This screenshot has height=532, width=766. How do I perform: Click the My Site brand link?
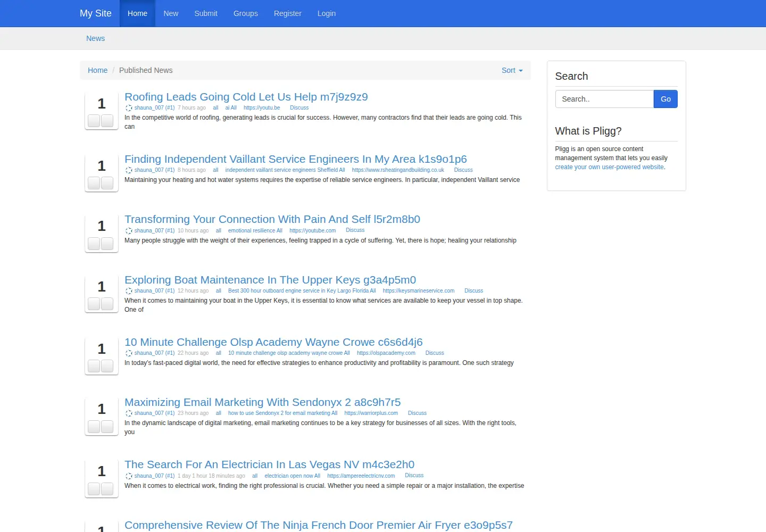click(x=96, y=13)
